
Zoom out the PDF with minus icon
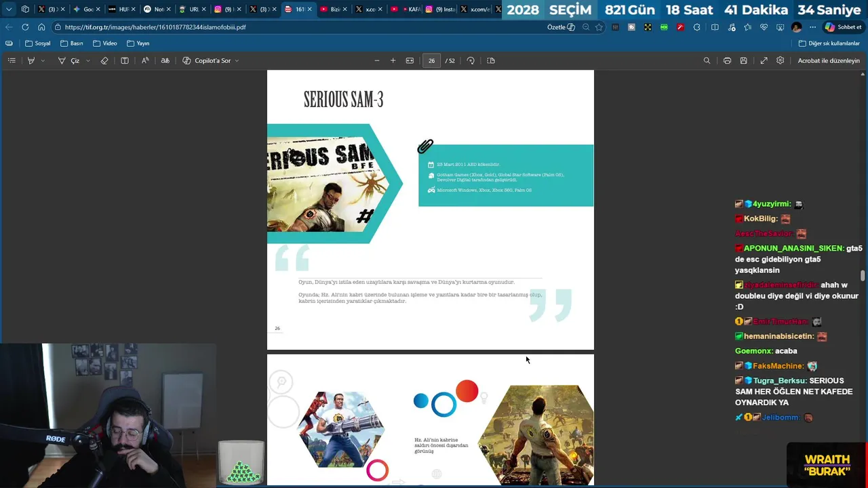coord(377,60)
